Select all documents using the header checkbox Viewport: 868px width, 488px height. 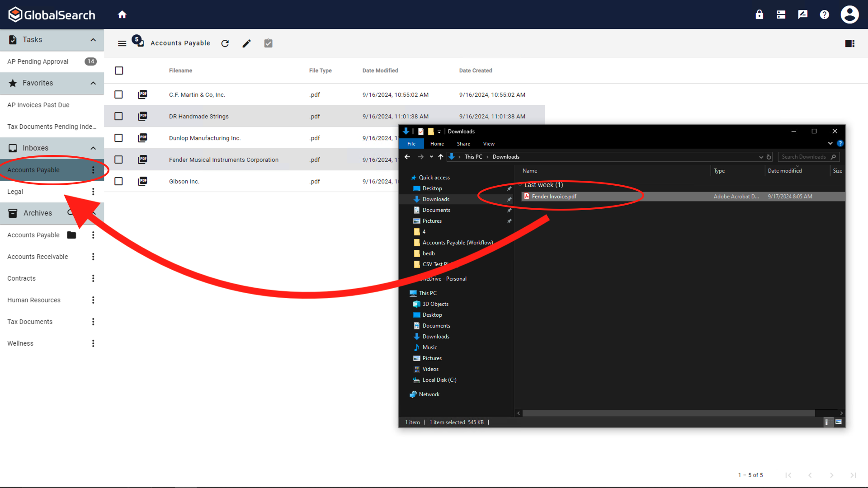[119, 70]
